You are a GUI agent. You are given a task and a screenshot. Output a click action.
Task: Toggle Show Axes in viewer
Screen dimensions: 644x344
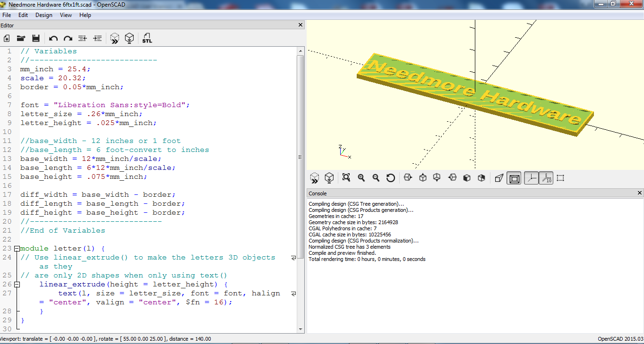(532, 178)
